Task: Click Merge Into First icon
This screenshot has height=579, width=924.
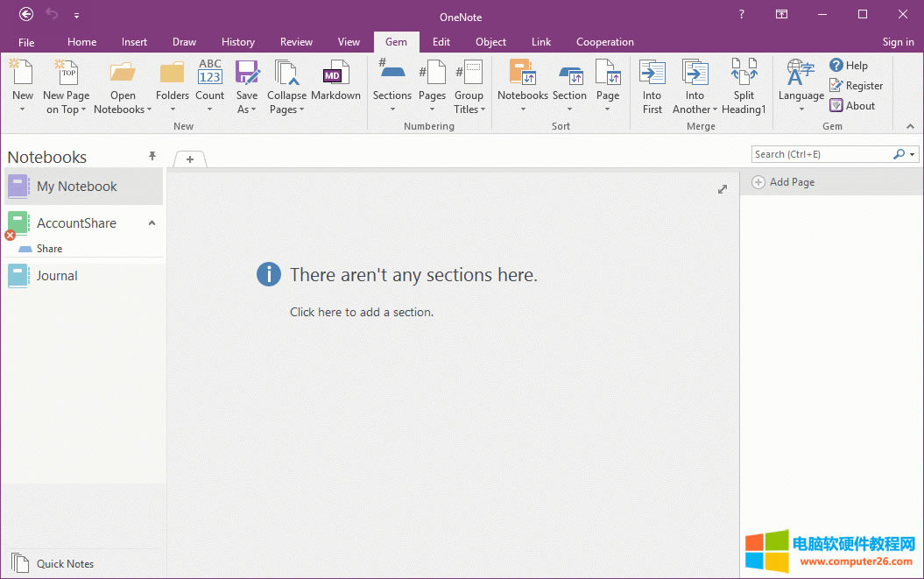Action: pyautogui.click(x=652, y=74)
